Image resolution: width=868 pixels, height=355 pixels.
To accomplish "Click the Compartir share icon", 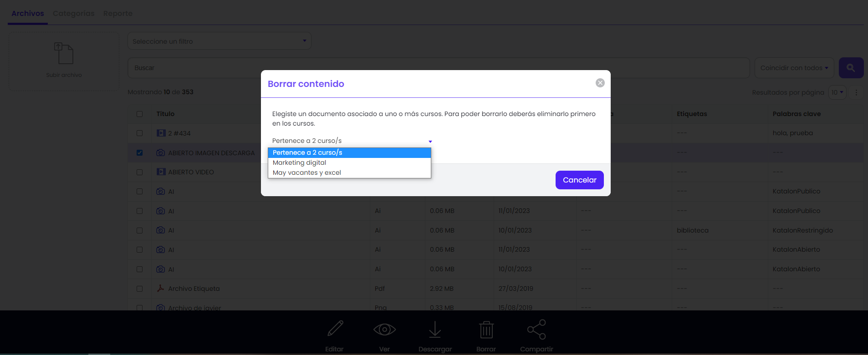I will [x=536, y=330].
